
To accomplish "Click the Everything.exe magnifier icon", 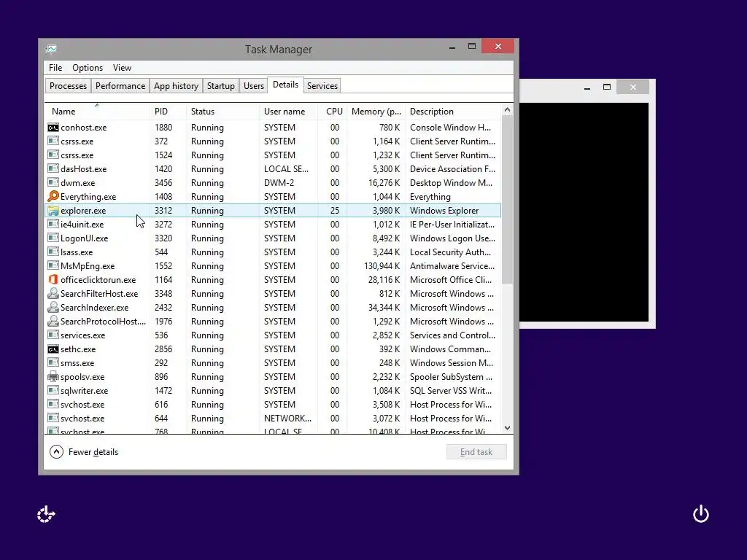I will tap(53, 197).
